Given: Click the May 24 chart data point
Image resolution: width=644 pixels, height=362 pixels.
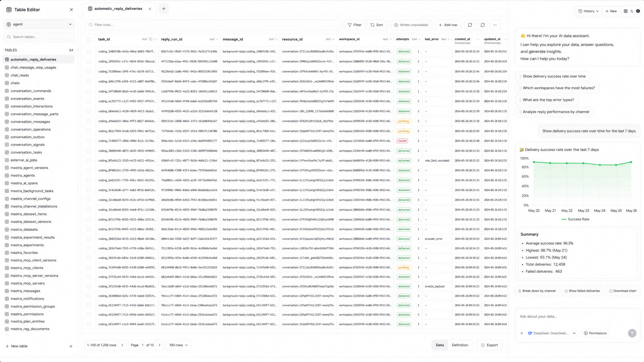Looking at the screenshot, I should click(x=600, y=165).
